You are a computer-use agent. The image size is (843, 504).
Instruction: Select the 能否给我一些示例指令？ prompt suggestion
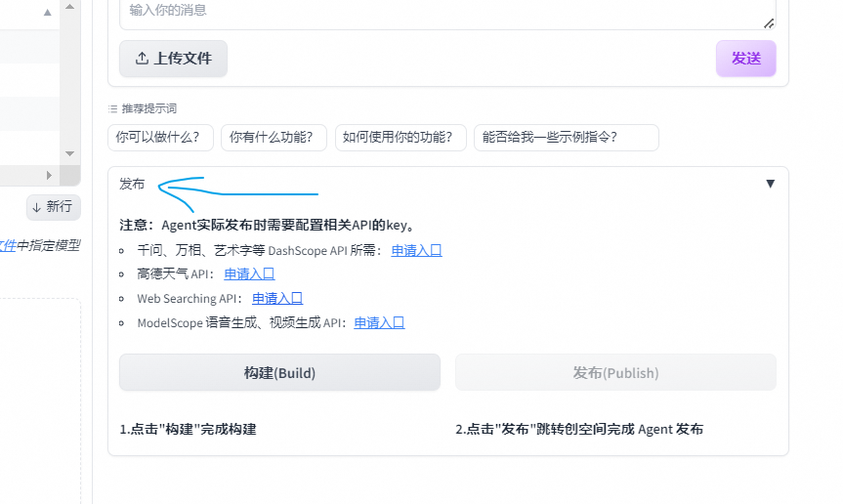pyautogui.click(x=566, y=138)
